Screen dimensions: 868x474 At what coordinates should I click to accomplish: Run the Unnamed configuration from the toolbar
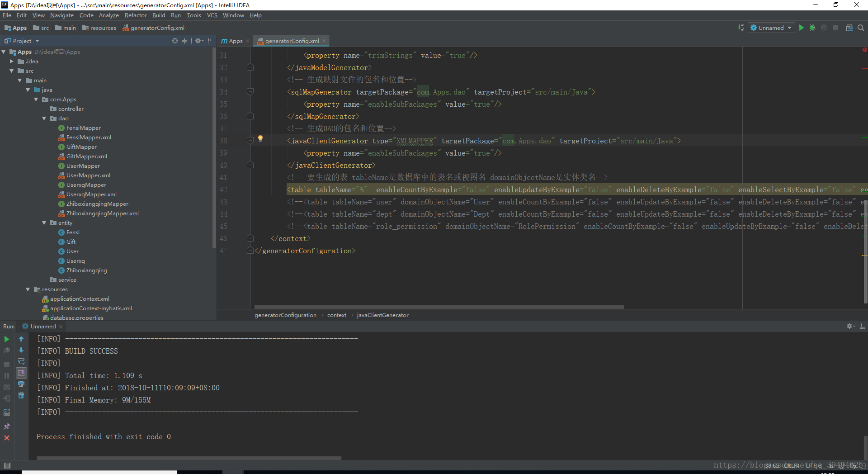point(802,28)
